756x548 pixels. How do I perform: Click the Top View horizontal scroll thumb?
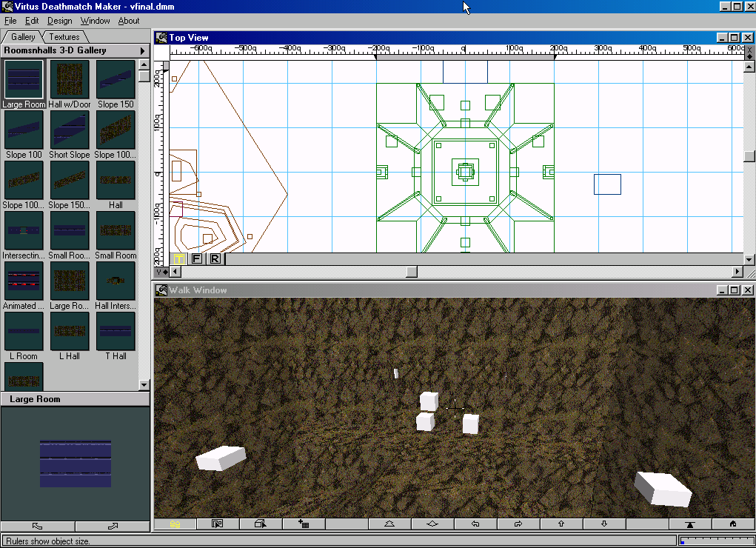[x=411, y=272]
